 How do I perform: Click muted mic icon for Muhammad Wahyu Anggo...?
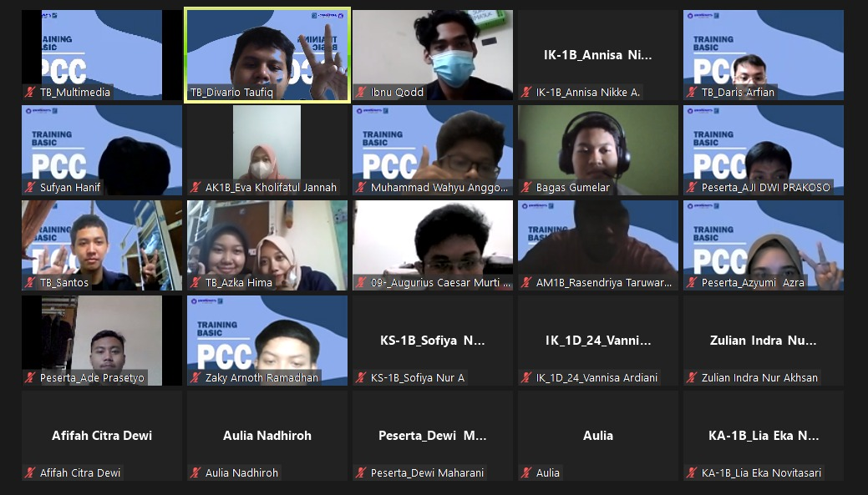tap(361, 188)
